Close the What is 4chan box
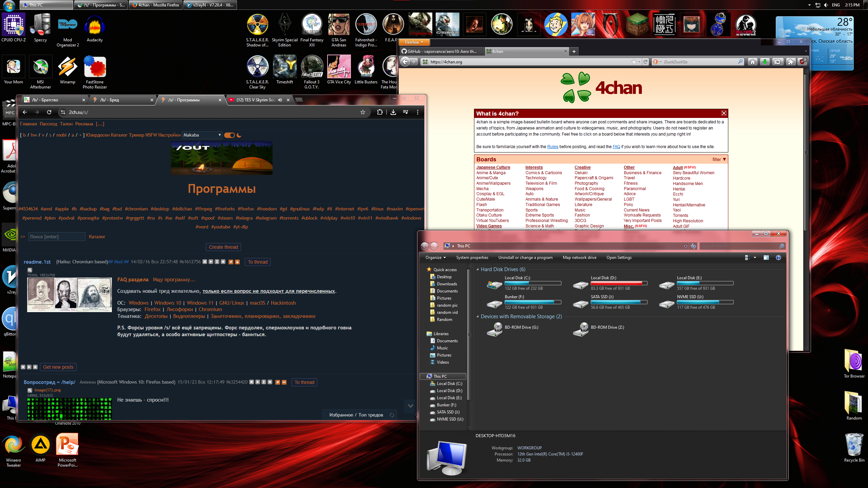 pos(724,114)
